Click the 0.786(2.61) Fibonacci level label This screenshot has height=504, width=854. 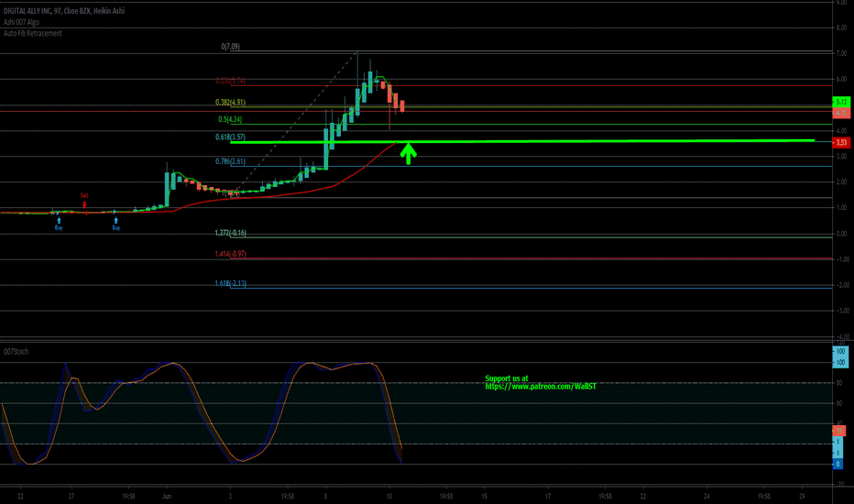[230, 161]
